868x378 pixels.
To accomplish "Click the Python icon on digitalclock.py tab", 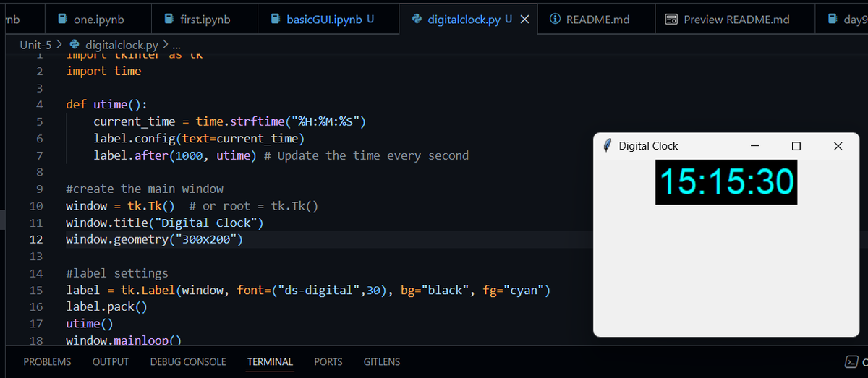I will [x=417, y=20].
